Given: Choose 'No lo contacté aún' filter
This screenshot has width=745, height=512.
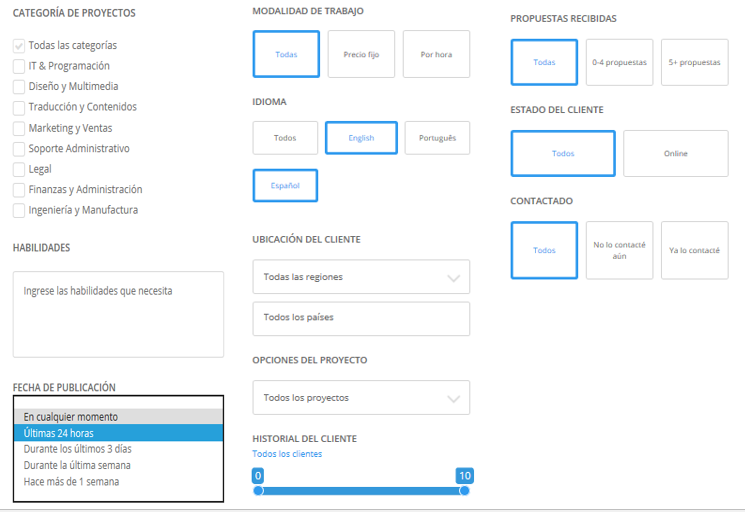Looking at the screenshot, I should [619, 250].
